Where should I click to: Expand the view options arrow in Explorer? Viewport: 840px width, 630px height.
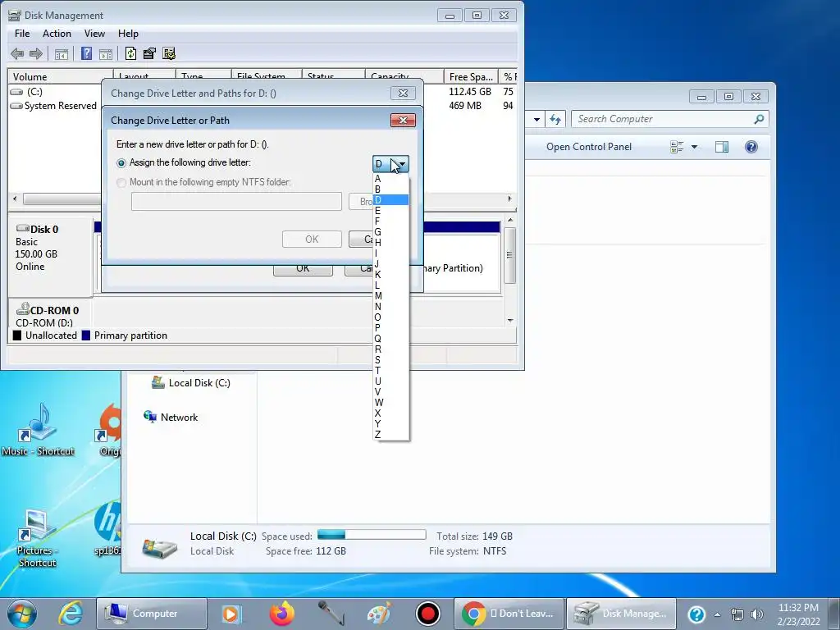[694, 147]
